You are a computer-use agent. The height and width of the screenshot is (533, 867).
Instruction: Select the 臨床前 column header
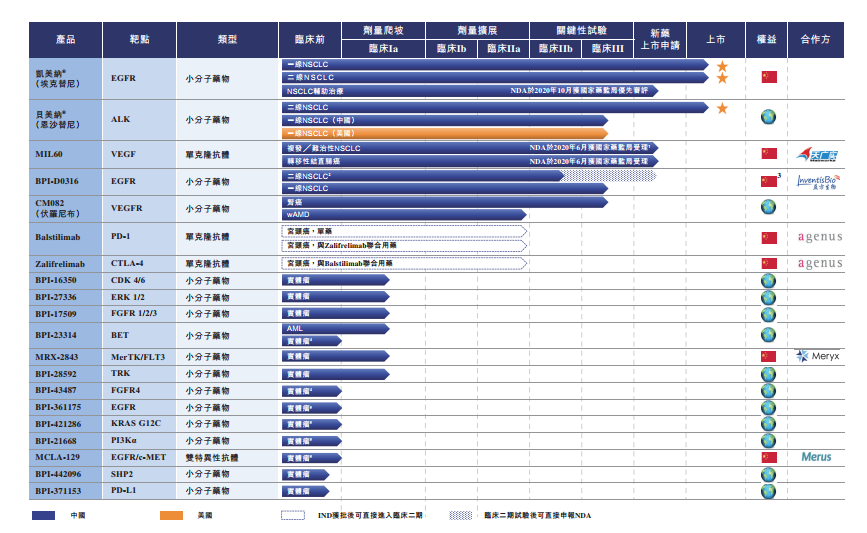point(309,40)
